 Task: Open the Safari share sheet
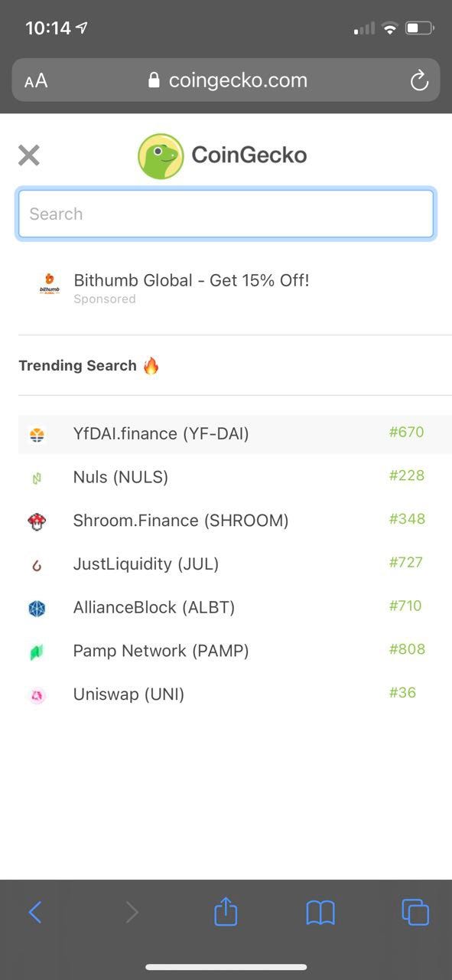(x=226, y=910)
